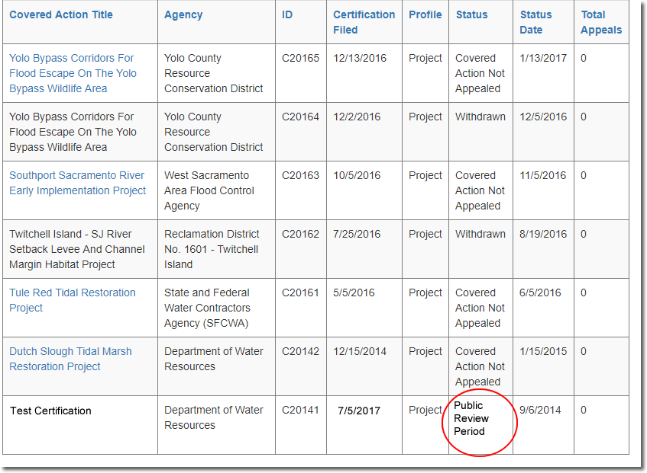Select certification filed date 12/15/2014

(x=360, y=351)
